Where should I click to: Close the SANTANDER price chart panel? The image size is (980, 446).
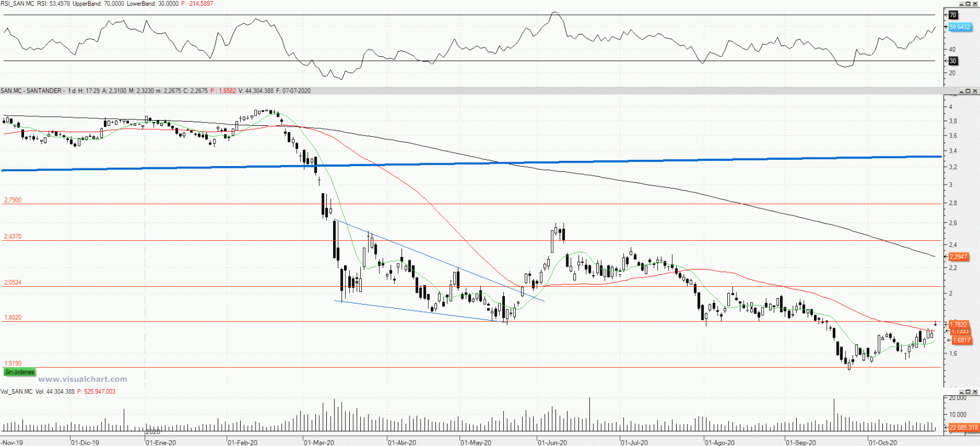(x=975, y=91)
